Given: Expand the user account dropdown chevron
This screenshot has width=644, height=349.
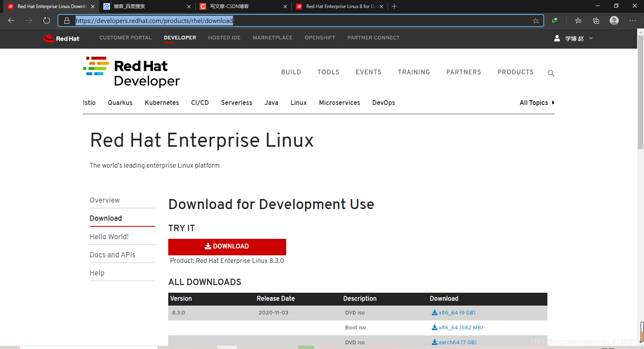Looking at the screenshot, I should pyautogui.click(x=591, y=38).
